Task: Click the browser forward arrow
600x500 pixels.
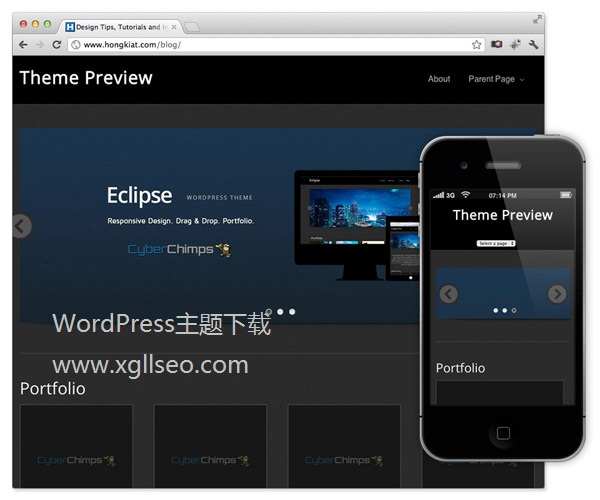Action: tap(39, 45)
